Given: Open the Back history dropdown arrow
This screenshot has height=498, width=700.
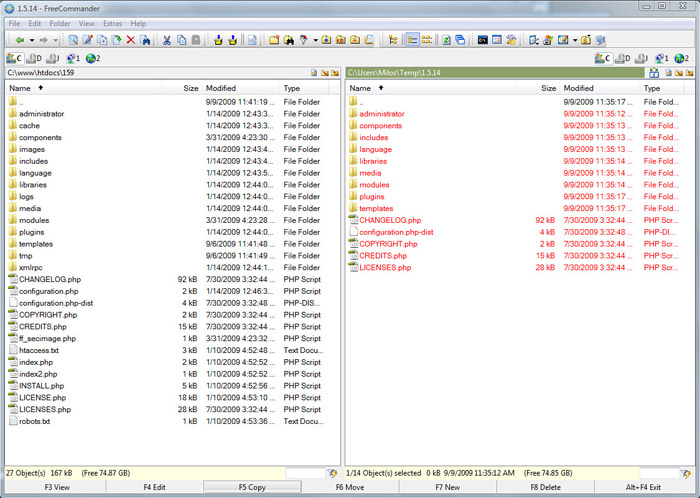Looking at the screenshot, I should (x=32, y=40).
